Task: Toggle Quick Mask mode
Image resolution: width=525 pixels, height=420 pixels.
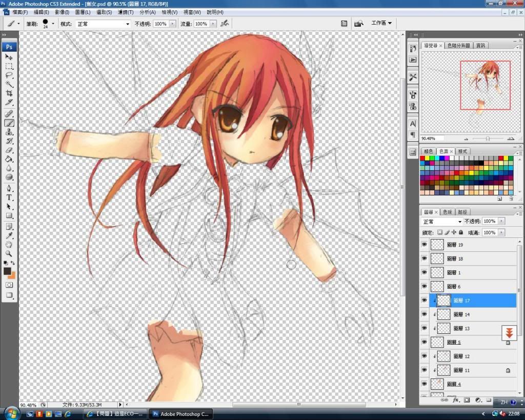Action: click(9, 285)
